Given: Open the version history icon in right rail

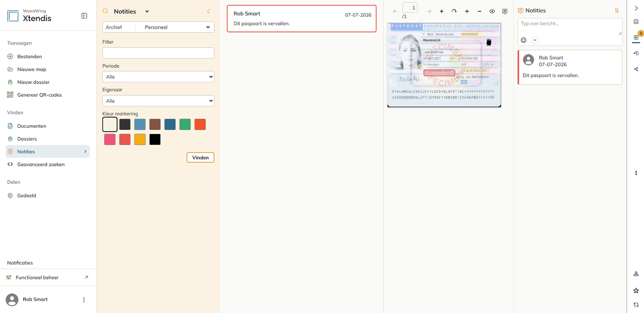Looking at the screenshot, I should tap(636, 53).
